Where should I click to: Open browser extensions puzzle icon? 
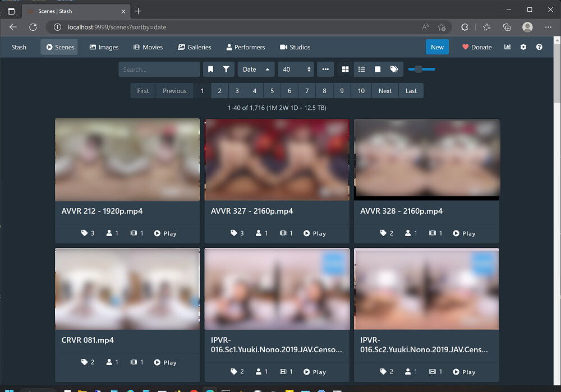tap(465, 27)
